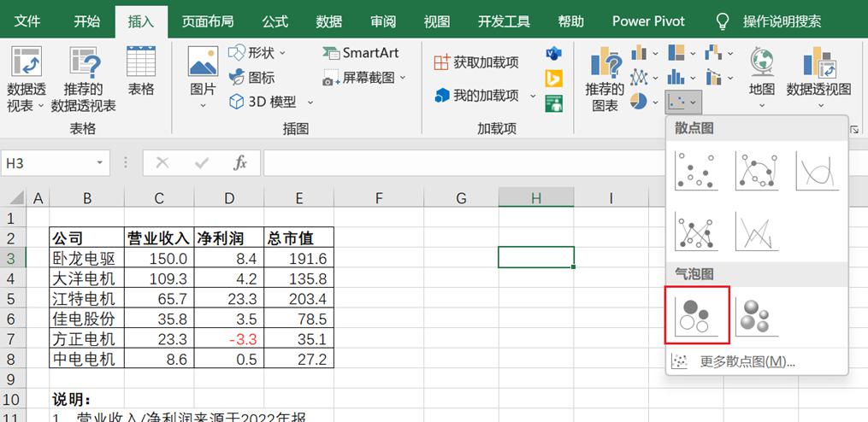Screen dimensions: 868x422
Task: Insert a PivotTable (数据透视表)
Action: coord(27,79)
